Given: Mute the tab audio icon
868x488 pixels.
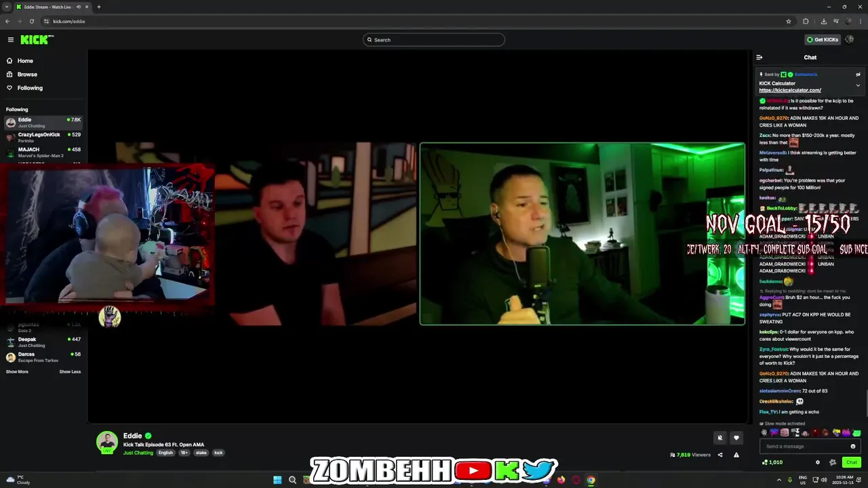Looking at the screenshot, I should (79, 7).
